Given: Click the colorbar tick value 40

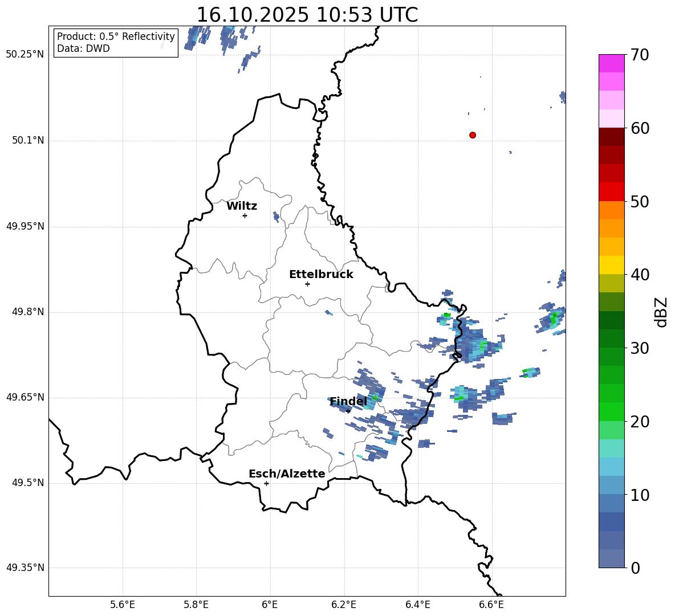Looking at the screenshot, I should (x=640, y=275).
